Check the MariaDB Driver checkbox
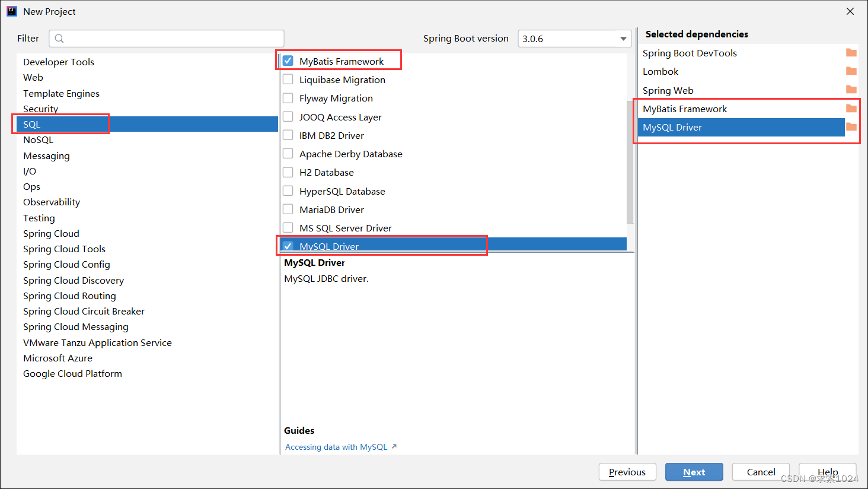Image resolution: width=868 pixels, height=489 pixels. point(288,209)
